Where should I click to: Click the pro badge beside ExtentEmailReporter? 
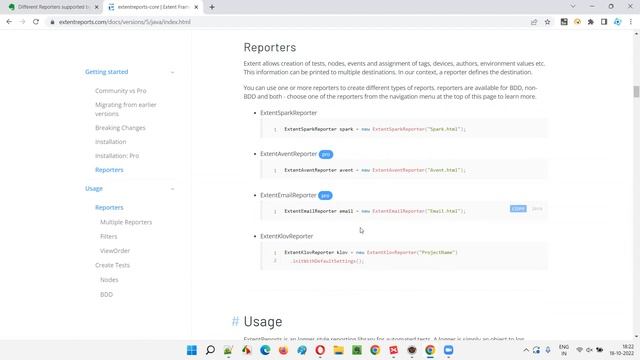(x=325, y=196)
